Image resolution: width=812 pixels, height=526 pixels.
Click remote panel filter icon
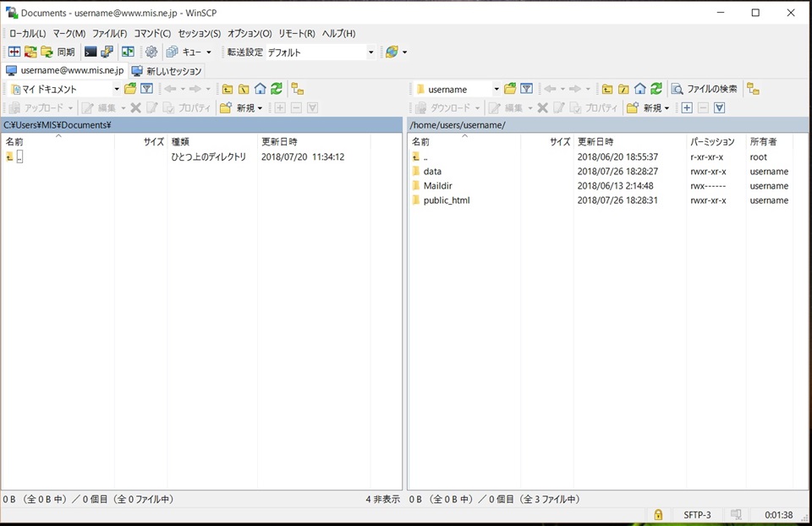tap(527, 89)
